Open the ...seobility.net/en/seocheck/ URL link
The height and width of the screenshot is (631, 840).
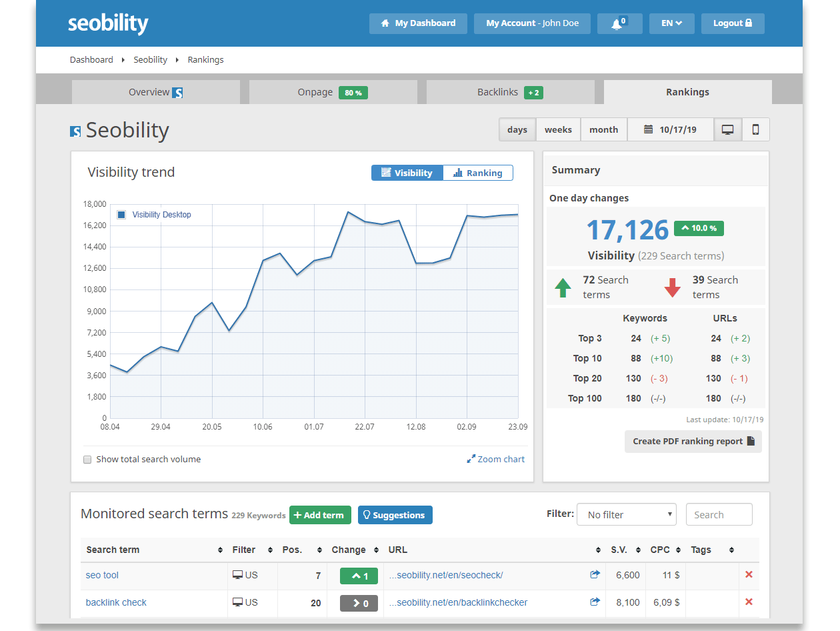pos(446,575)
